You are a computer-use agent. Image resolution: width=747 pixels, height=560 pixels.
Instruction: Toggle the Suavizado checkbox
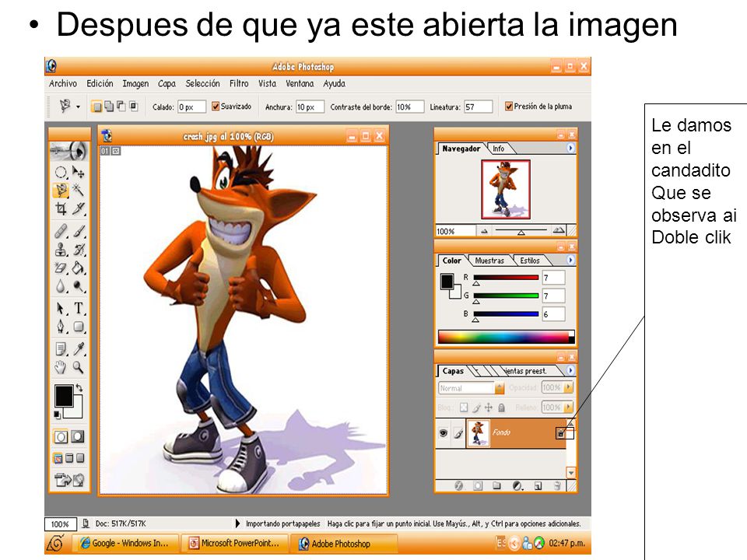(x=216, y=107)
